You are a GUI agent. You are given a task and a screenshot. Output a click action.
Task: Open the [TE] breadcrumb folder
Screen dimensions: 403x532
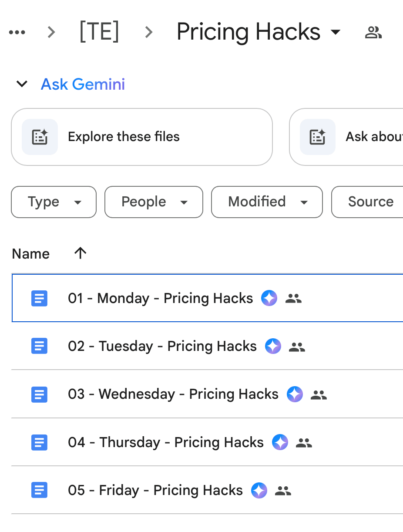click(x=99, y=32)
